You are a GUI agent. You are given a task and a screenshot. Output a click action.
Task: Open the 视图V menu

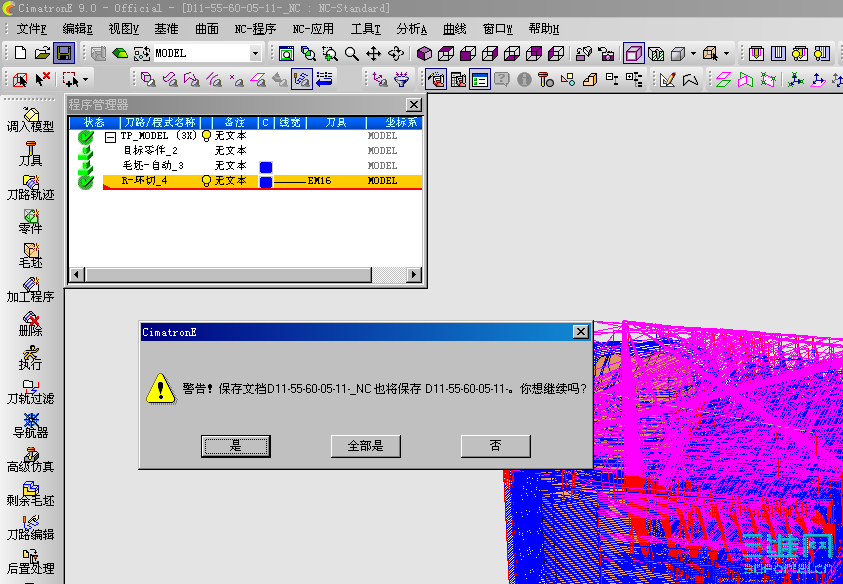pos(124,29)
